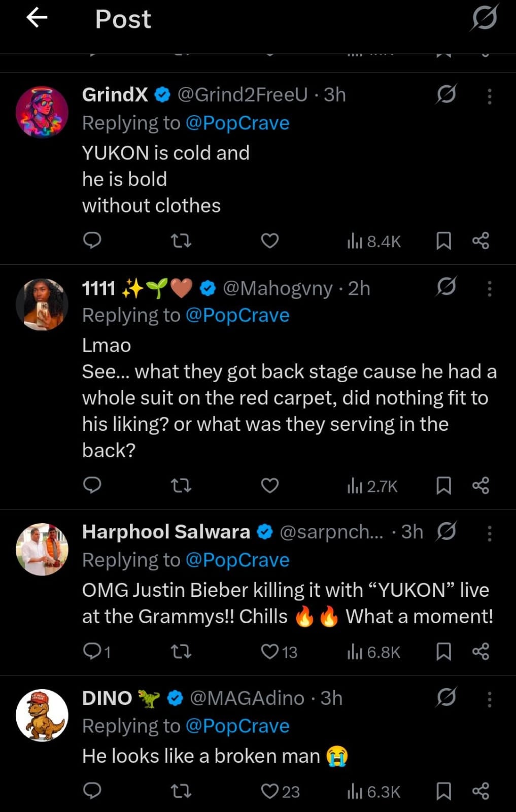
Task: Open Harphool Salwara's display name
Action: pyautogui.click(x=166, y=532)
